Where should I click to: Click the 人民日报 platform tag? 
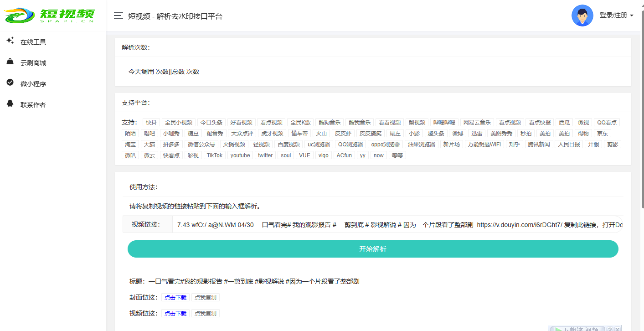(x=569, y=145)
